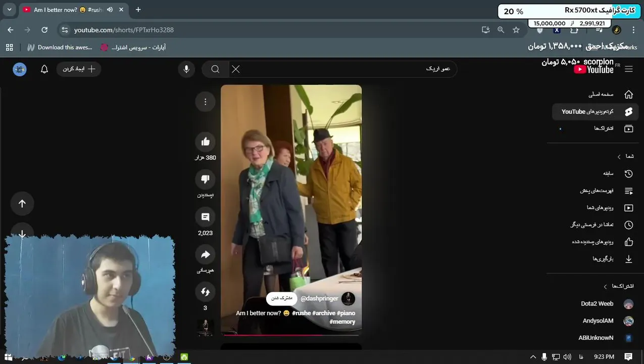Select YouTube Shorts in sidebar
The height and width of the screenshot is (364, 644).
pyautogui.click(x=595, y=111)
